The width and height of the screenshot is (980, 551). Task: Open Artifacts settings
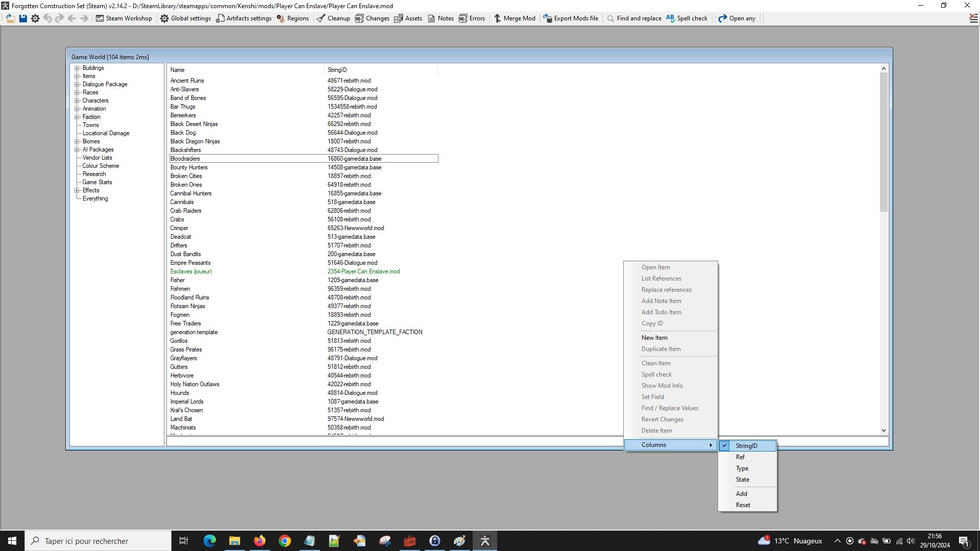(x=244, y=18)
